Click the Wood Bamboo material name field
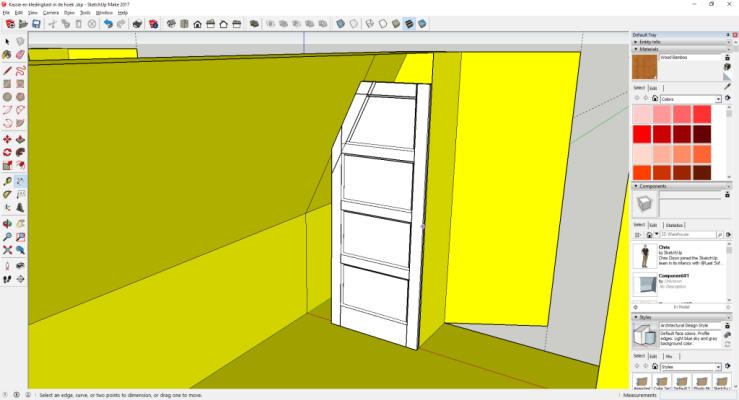 coord(690,57)
